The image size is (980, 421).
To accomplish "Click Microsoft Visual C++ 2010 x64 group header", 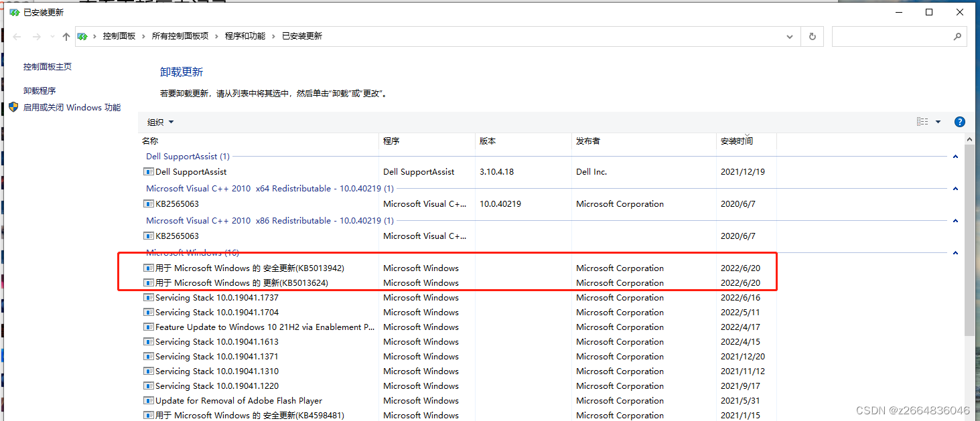I will click(x=270, y=189).
